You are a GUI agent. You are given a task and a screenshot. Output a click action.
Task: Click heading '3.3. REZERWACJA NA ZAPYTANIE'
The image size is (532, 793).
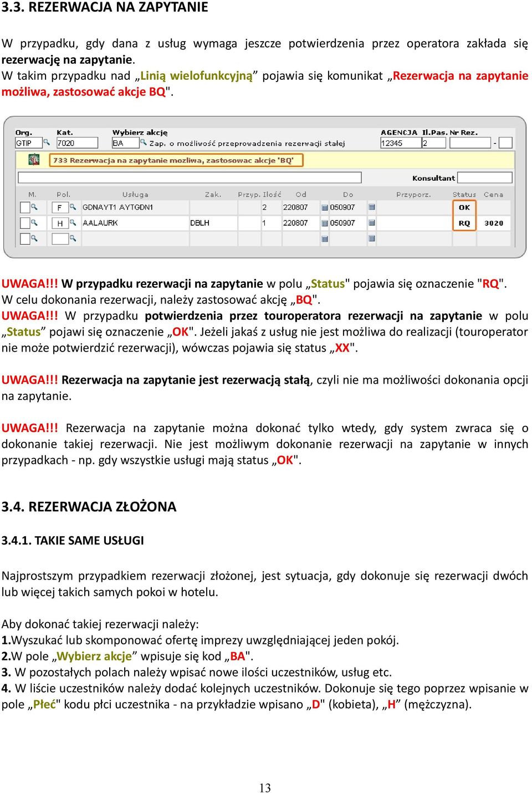click(105, 8)
